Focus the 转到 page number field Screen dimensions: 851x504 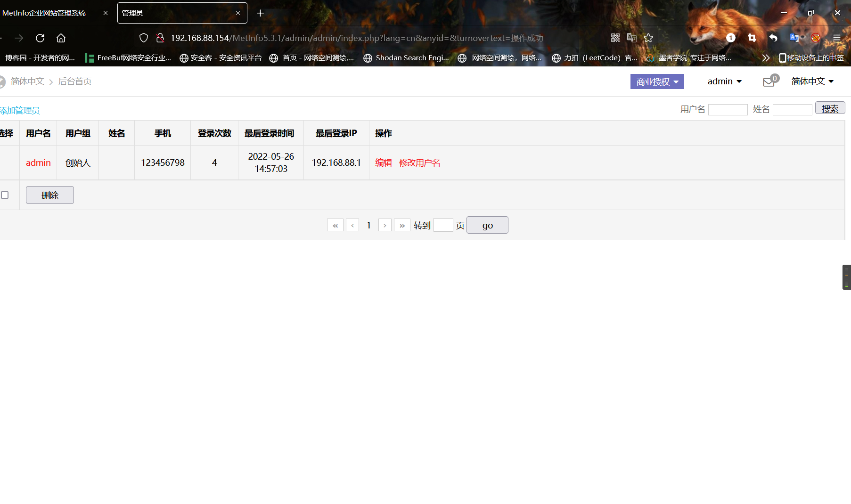pyautogui.click(x=443, y=225)
